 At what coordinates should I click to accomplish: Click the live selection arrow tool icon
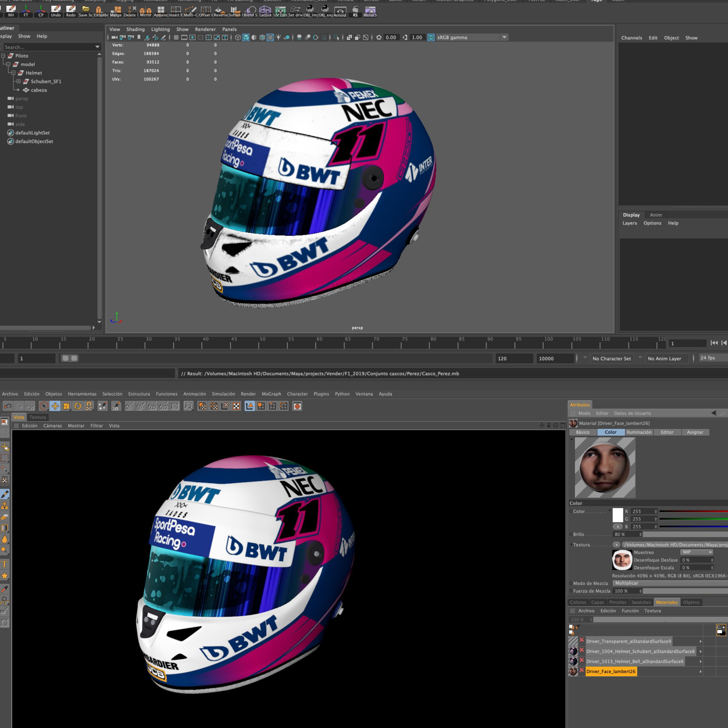pyautogui.click(x=44, y=406)
